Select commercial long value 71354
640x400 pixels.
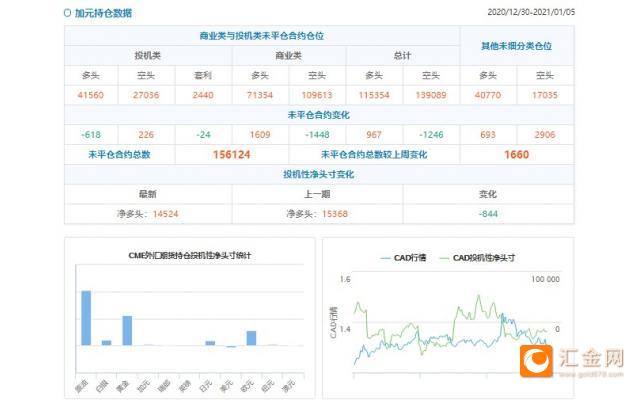(260, 95)
